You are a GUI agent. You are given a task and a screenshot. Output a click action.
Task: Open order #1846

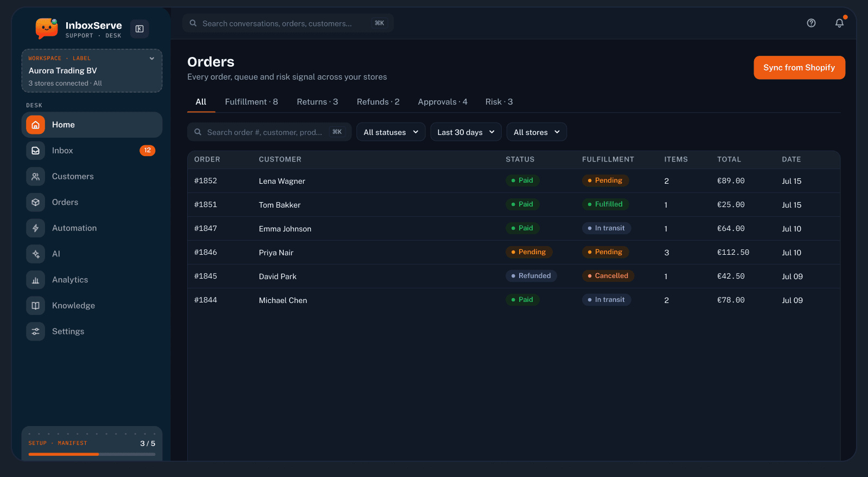pyautogui.click(x=206, y=252)
